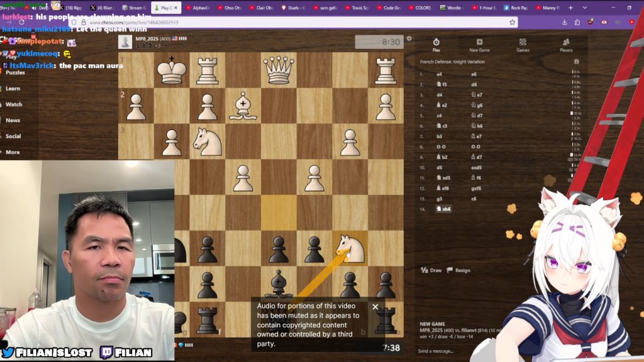Select the white queen piece
644x362 pixels.
click(279, 70)
